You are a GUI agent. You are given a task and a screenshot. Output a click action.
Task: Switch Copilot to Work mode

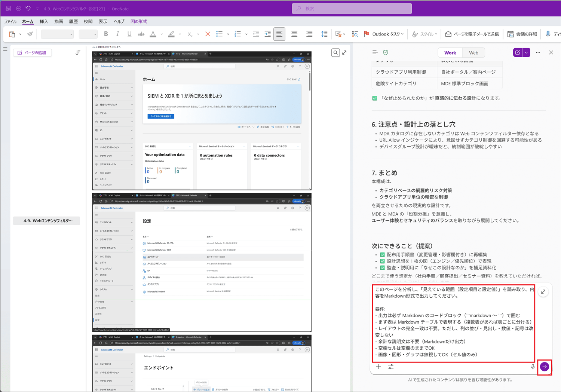pos(450,53)
